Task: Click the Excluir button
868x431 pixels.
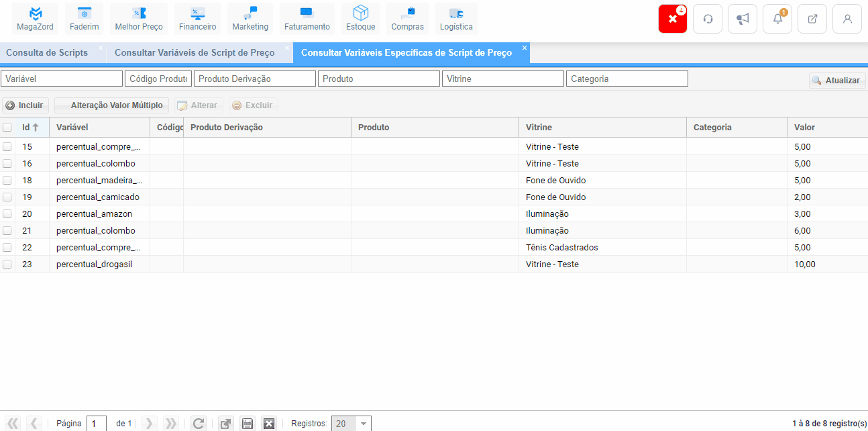Action: click(x=253, y=105)
